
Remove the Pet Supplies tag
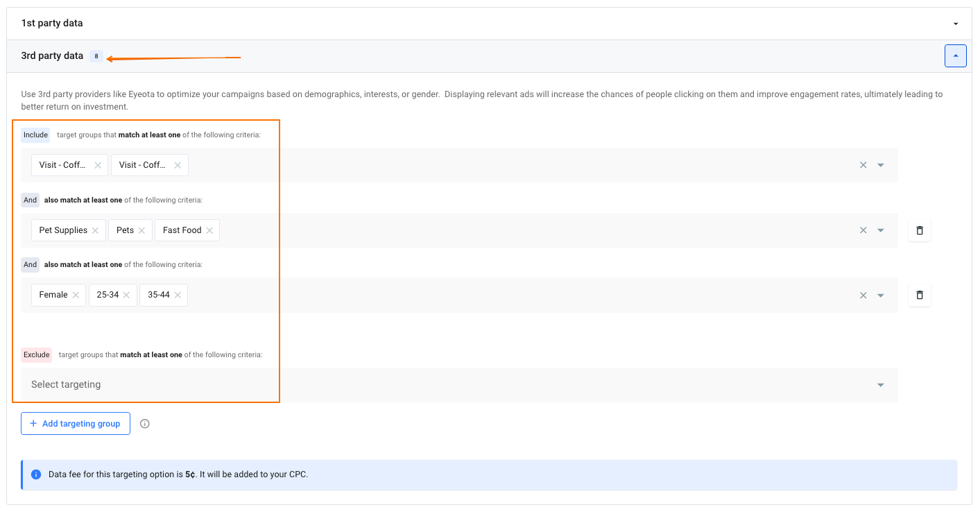pos(95,230)
